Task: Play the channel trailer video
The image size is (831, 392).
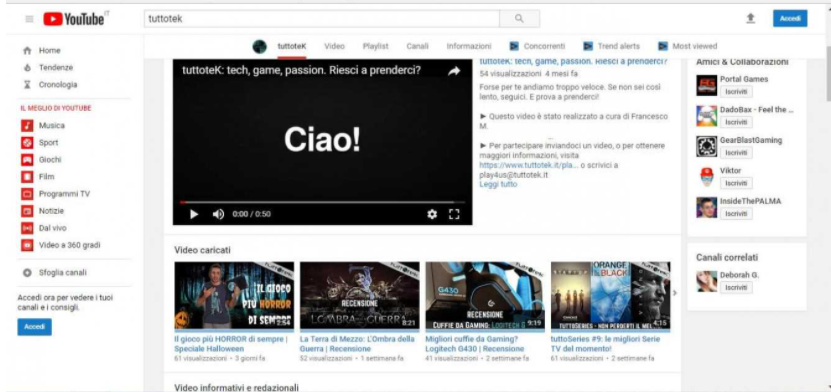Action: 194,214
